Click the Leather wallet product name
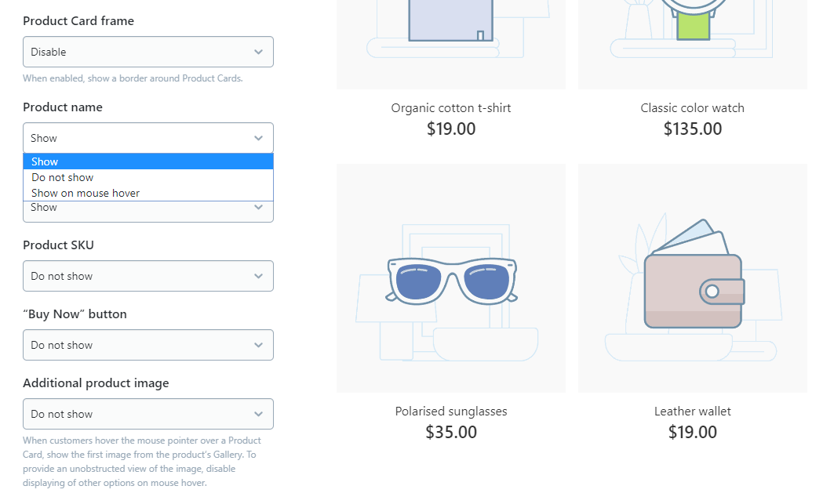The height and width of the screenshot is (504, 834). pyautogui.click(x=693, y=412)
